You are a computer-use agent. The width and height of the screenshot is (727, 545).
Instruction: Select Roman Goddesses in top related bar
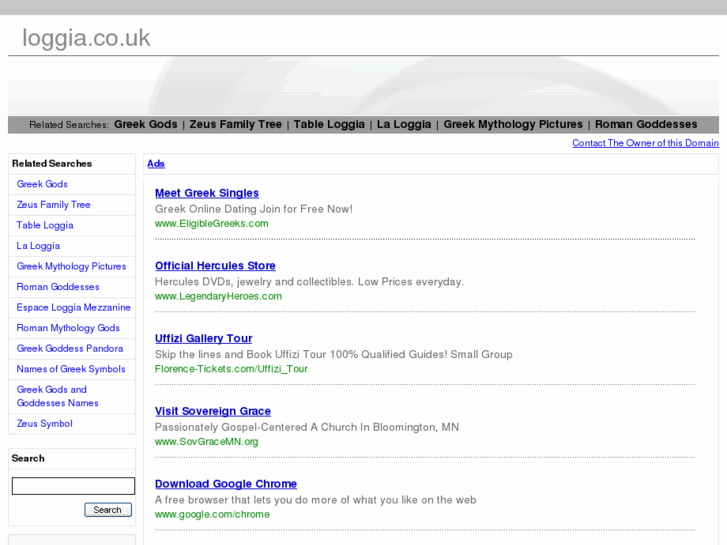[x=646, y=124]
